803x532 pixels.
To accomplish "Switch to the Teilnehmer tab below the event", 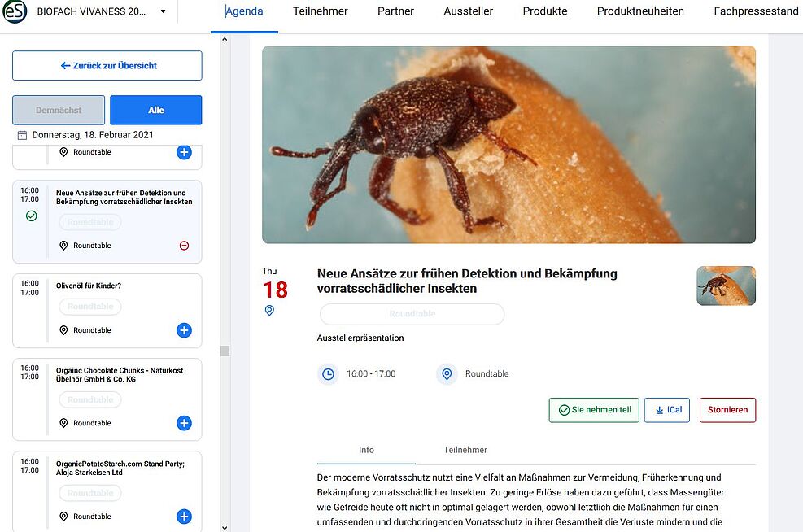I will (x=465, y=450).
